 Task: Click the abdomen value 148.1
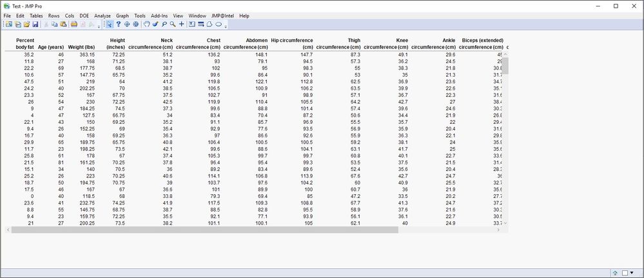pyautogui.click(x=261, y=54)
